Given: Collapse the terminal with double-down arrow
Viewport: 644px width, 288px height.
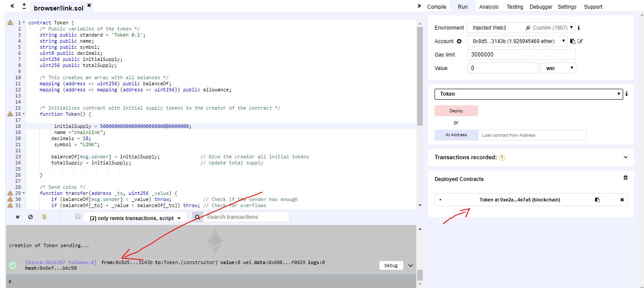Looking at the screenshot, I should 18,217.
